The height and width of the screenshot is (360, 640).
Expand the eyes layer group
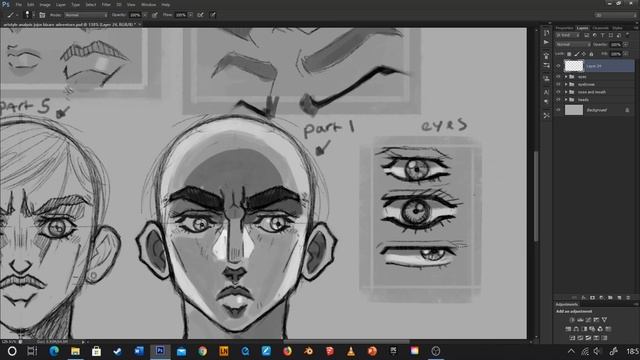click(x=566, y=77)
